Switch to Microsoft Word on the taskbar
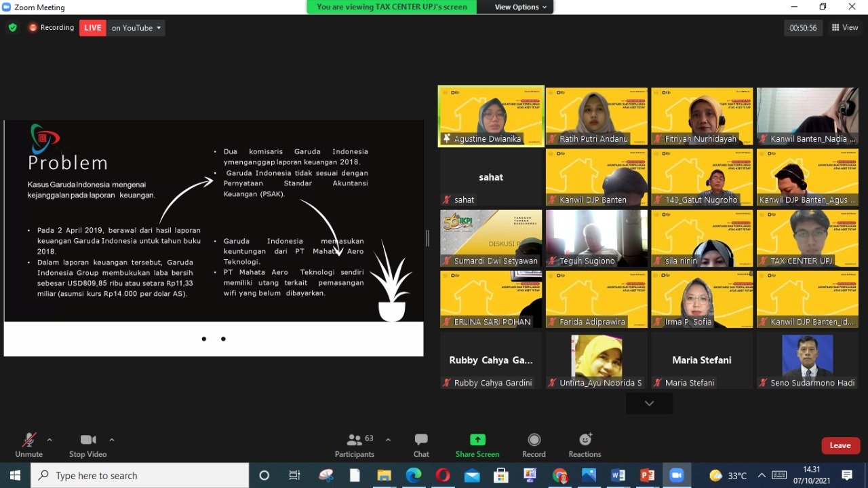868x488 pixels. coord(618,475)
